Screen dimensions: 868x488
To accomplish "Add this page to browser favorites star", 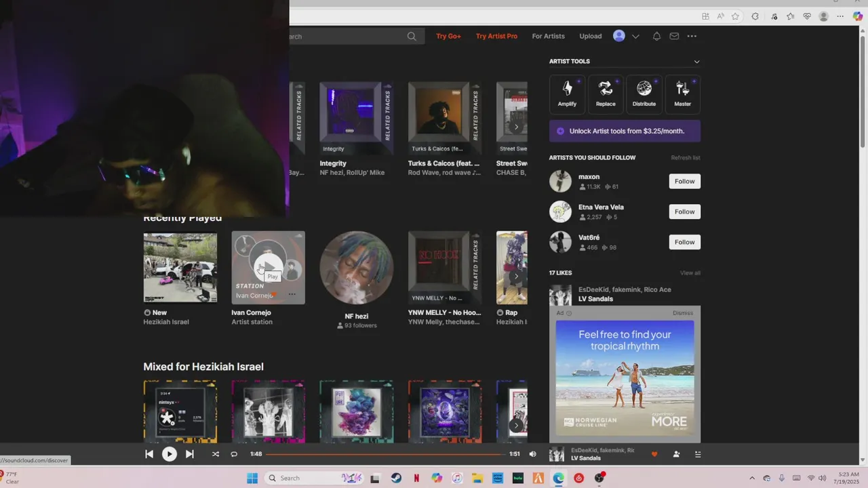I will click(x=735, y=16).
